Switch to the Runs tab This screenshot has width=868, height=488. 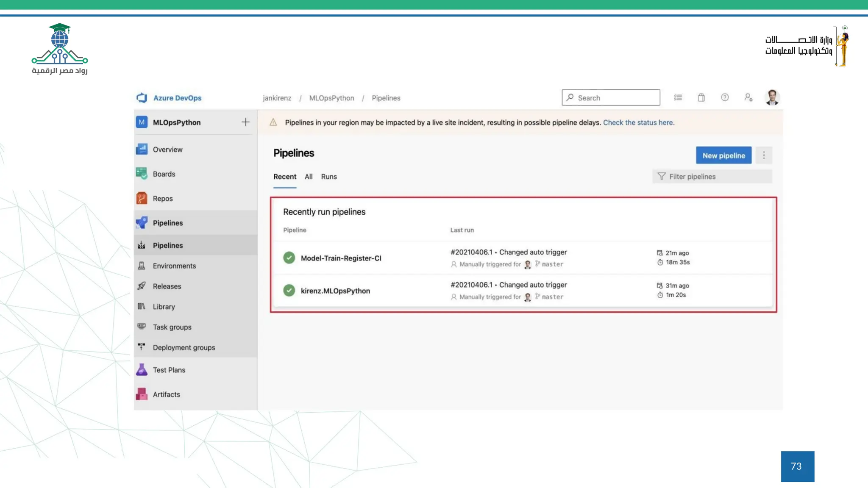coord(329,177)
